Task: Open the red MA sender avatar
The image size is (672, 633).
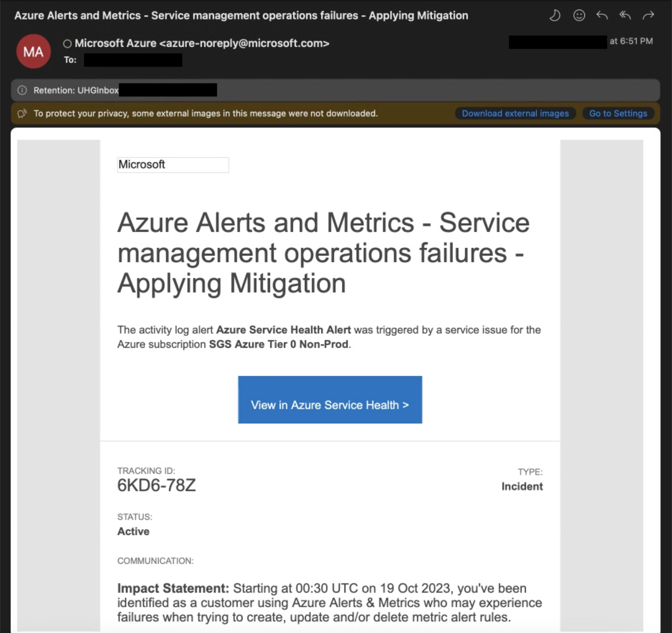Action: 33,51
